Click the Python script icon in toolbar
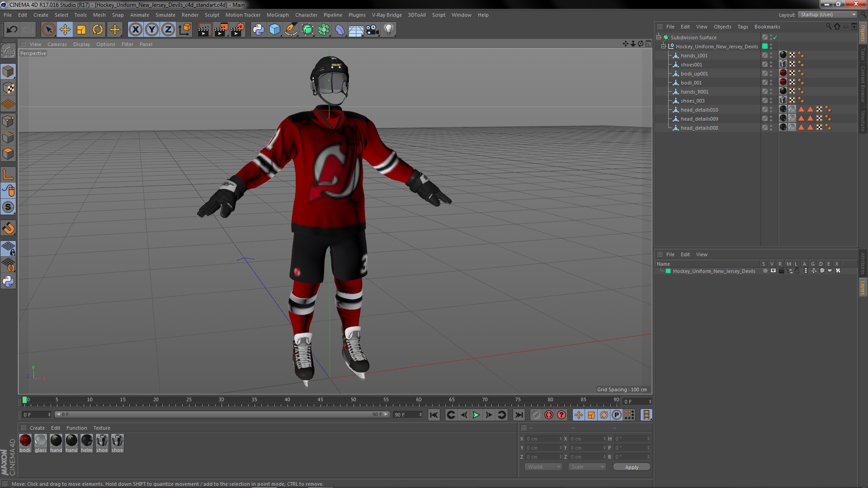The width and height of the screenshot is (868, 488). [x=258, y=30]
